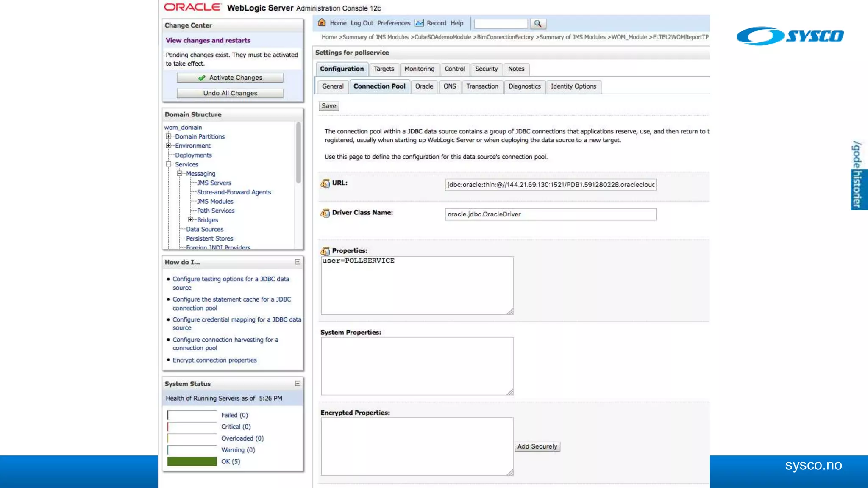Click the warning icon beside Driver Class Name
This screenshot has width=868, height=488.
[325, 213]
